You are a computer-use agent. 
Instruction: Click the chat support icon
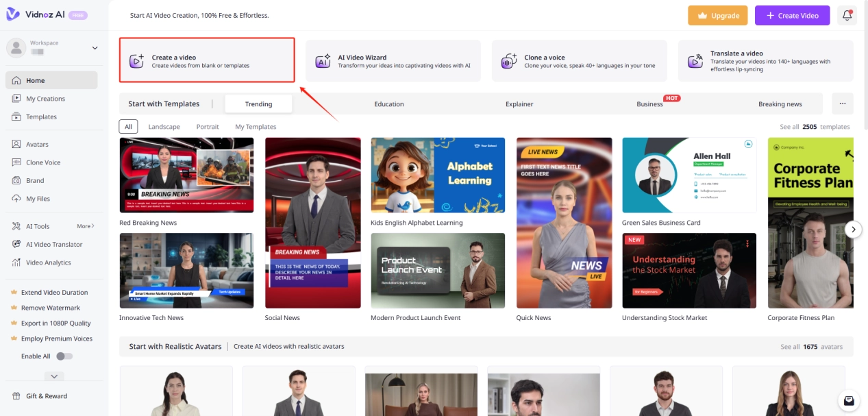coord(849,400)
